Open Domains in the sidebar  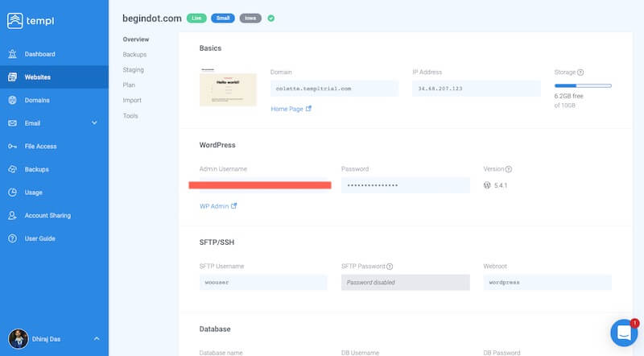pos(37,100)
